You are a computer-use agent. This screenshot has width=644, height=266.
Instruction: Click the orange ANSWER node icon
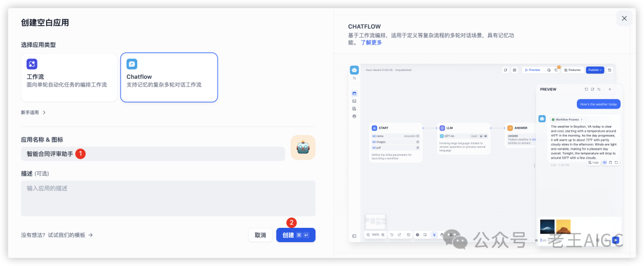point(510,128)
